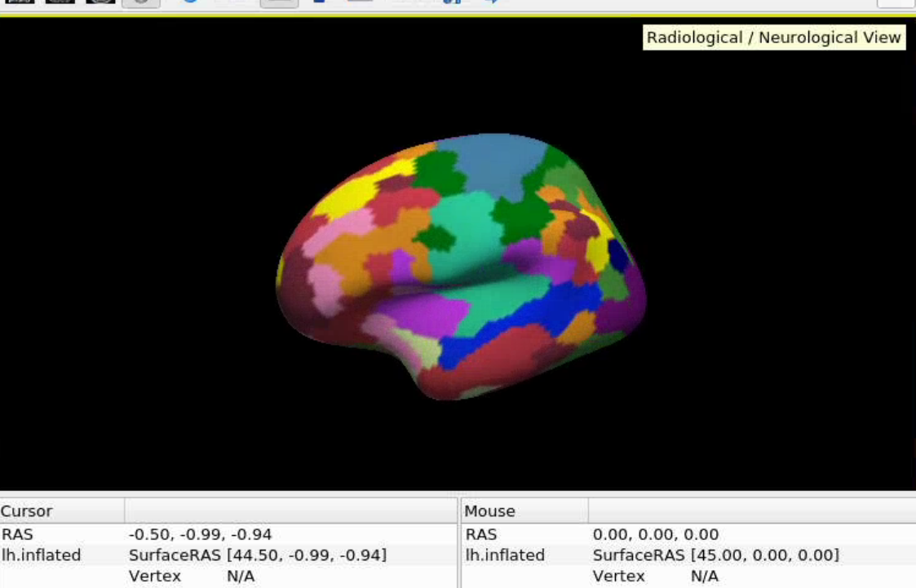Viewport: 916px width, 588px height.
Task: Select the highlighted 3D view toolbar button
Action: coord(141,2)
